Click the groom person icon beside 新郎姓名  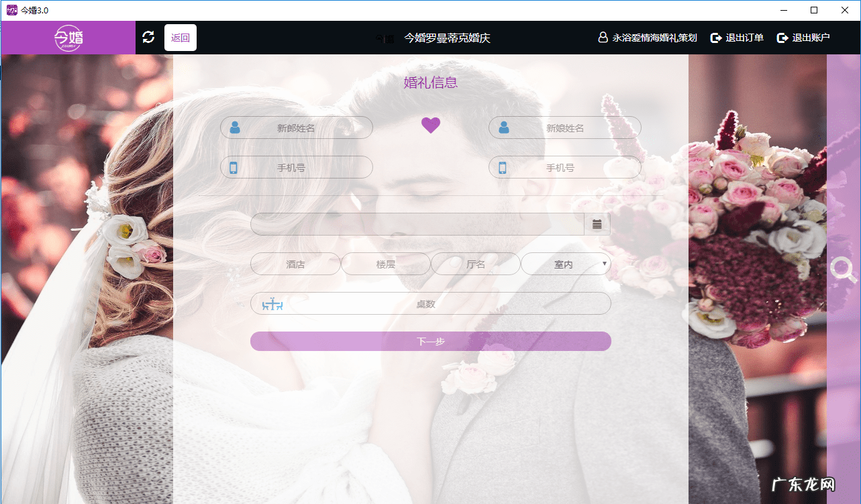pos(234,127)
